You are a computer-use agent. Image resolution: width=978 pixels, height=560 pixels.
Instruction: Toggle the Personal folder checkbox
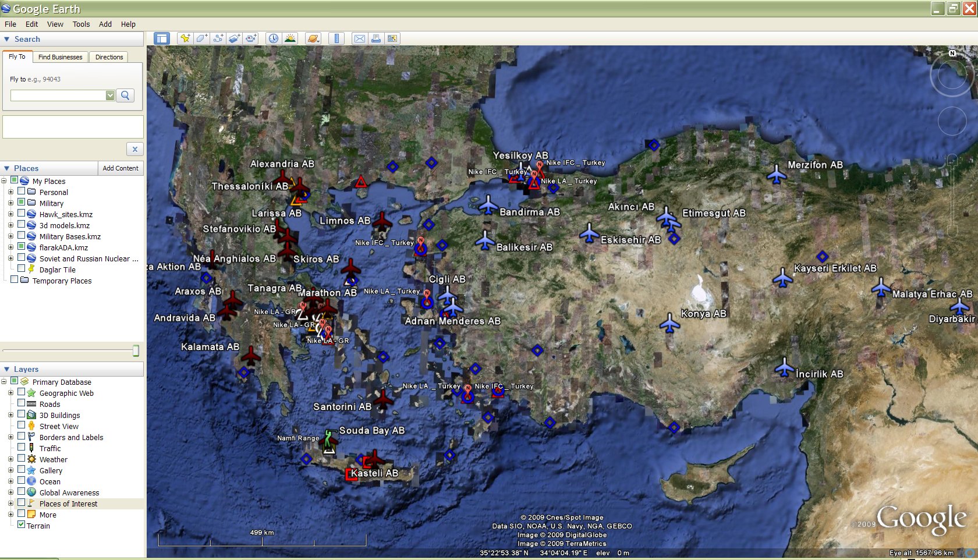(22, 192)
